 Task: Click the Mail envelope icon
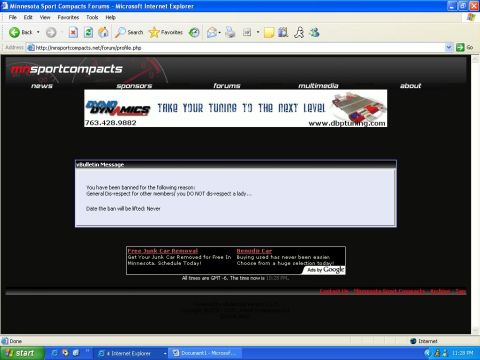point(212,32)
